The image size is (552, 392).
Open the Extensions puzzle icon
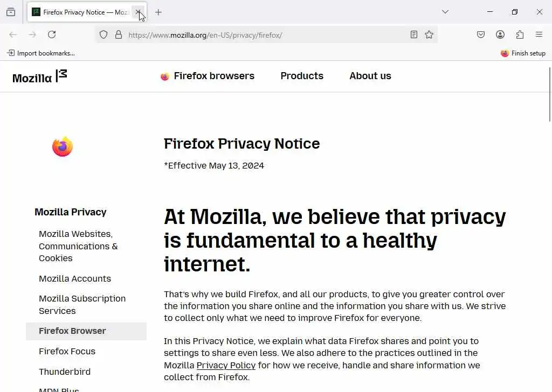tap(520, 34)
